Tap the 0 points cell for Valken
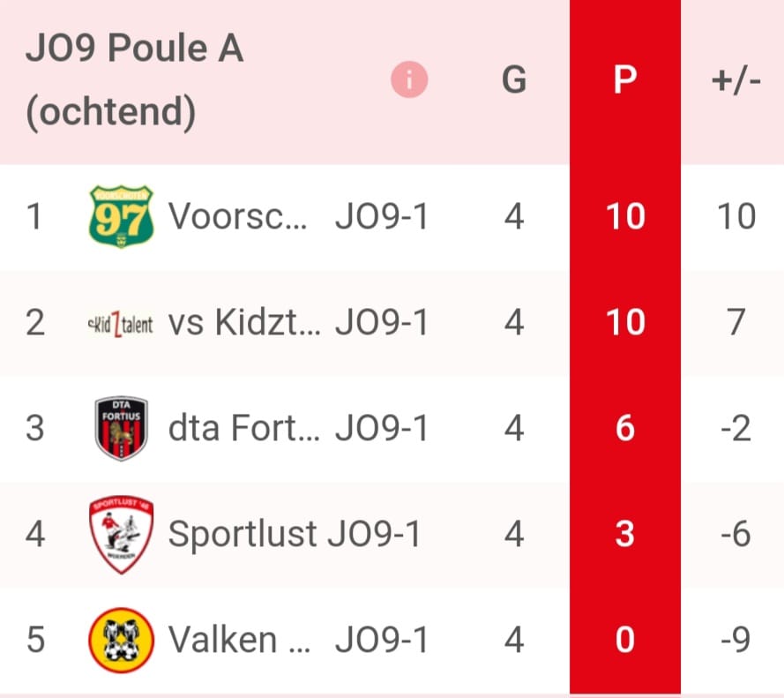Image resolution: width=784 pixels, height=698 pixels. (x=625, y=640)
